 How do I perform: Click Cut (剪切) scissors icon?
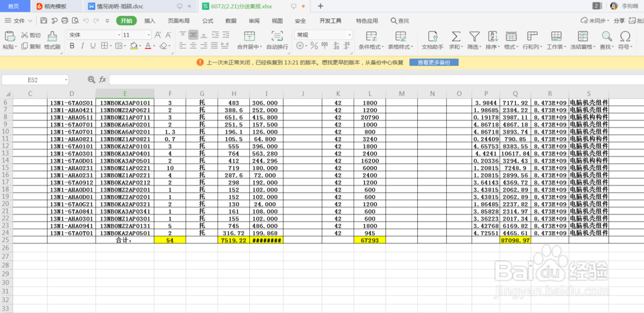click(24, 35)
